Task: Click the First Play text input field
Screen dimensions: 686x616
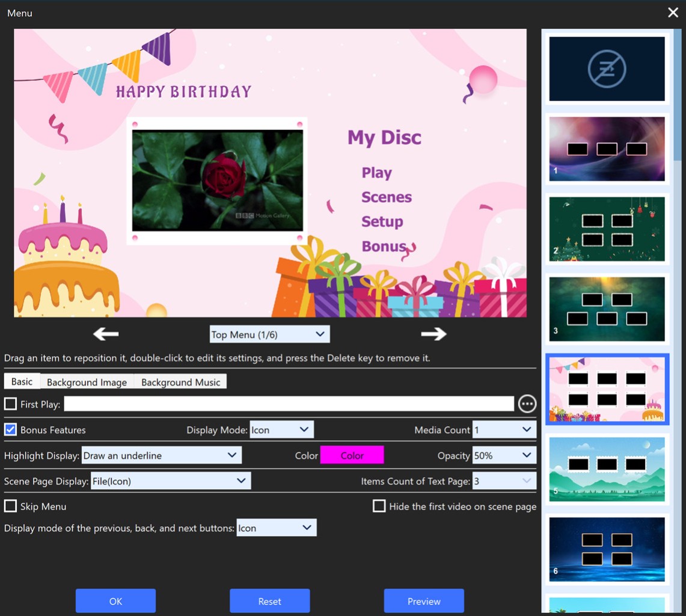Action: tap(289, 404)
